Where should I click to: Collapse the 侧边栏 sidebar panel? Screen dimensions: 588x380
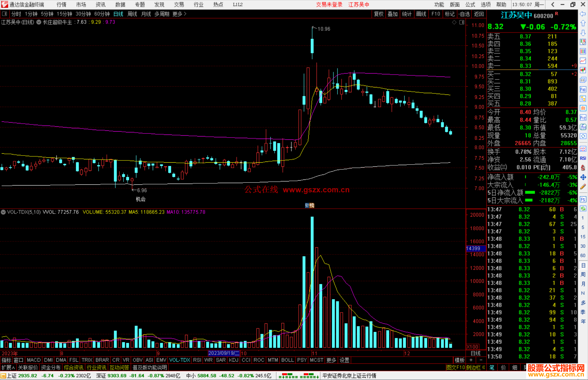click(x=475, y=367)
